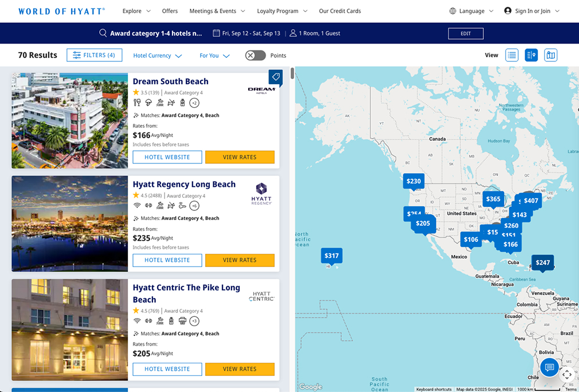Toggle the Points switch
This screenshot has width=579, height=392.
click(256, 56)
